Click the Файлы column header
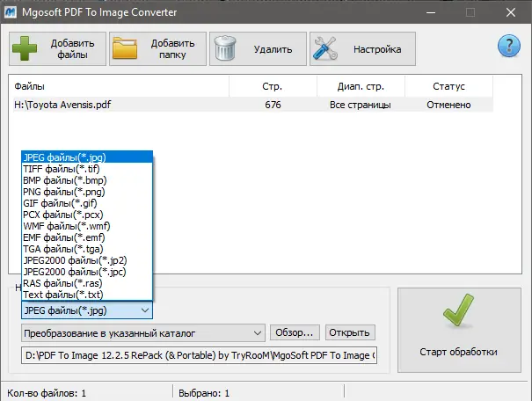Image resolution: width=532 pixels, height=401 pixels. point(120,86)
